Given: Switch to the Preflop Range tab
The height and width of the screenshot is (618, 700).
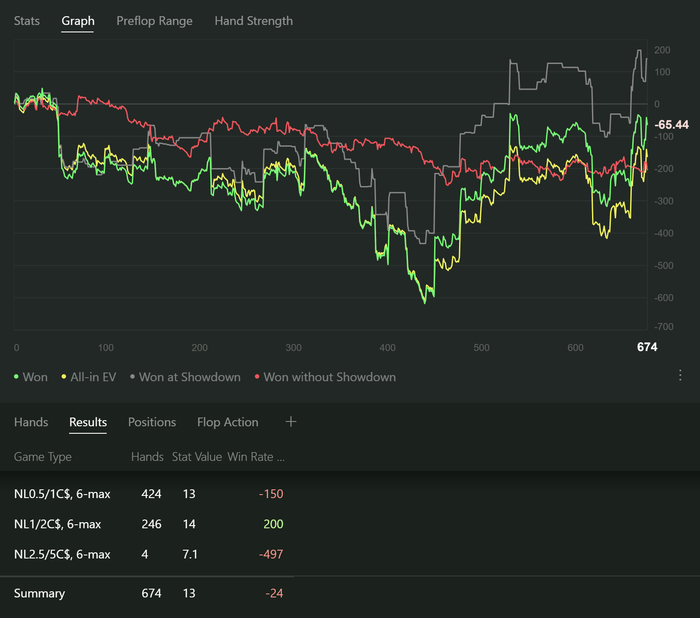Looking at the screenshot, I should [x=154, y=21].
